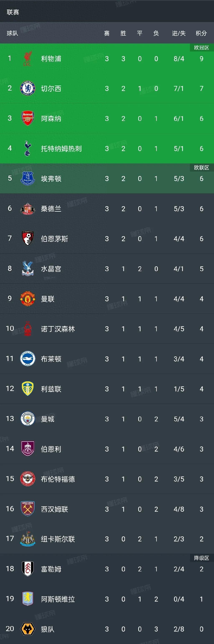This screenshot has width=214, height=644.
Task: Open the 联赛 tab header
Action: point(13,12)
